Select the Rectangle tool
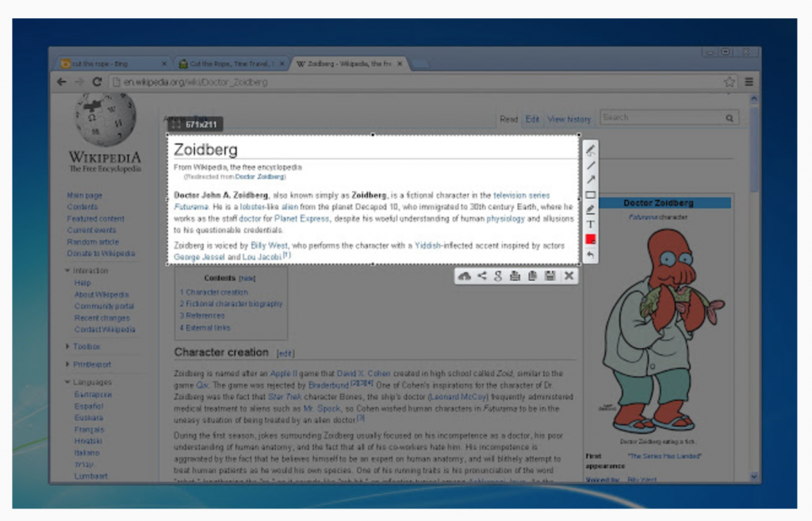 pyautogui.click(x=591, y=194)
